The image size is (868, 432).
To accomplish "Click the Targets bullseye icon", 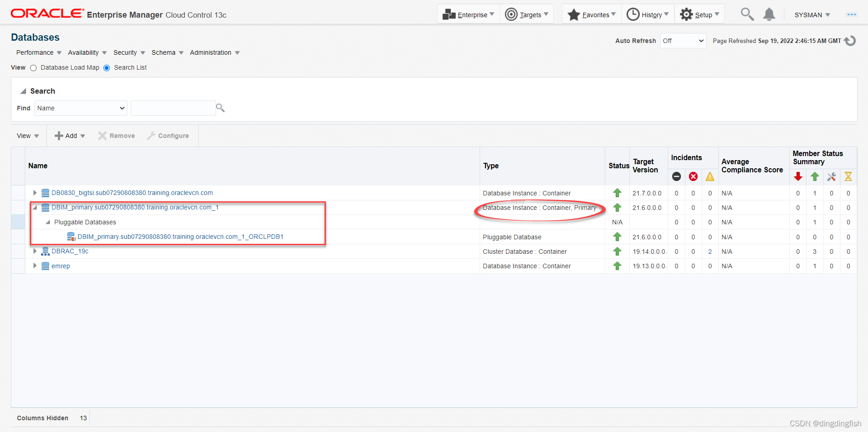I will [x=511, y=14].
